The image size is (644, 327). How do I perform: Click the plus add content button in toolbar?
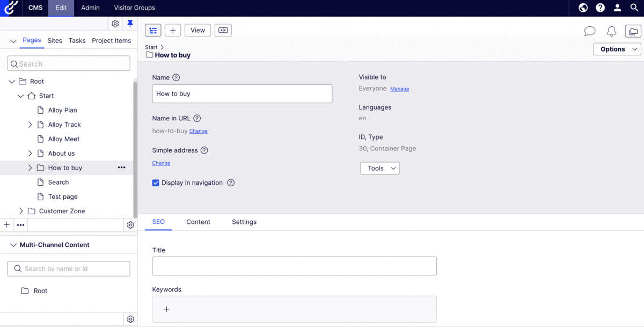[173, 31]
